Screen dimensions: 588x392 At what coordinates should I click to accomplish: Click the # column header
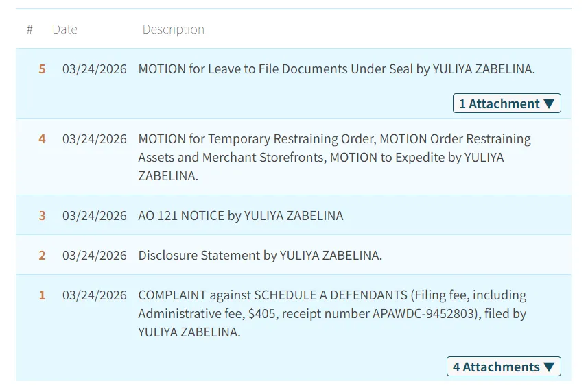click(x=30, y=29)
